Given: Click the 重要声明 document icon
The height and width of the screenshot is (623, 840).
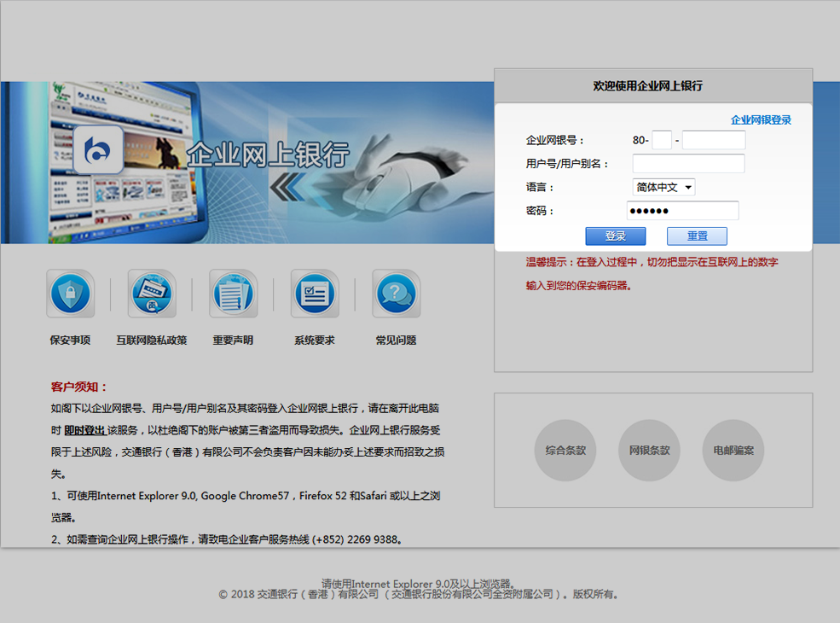Looking at the screenshot, I should [233, 294].
